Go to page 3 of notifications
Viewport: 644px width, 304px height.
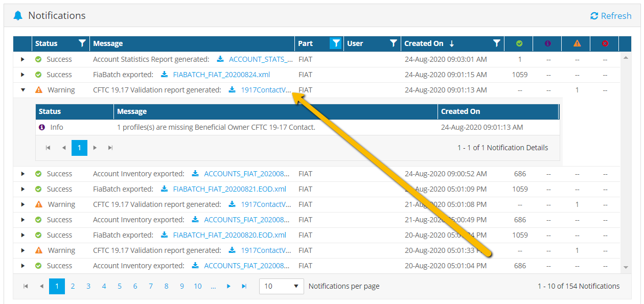[x=88, y=286]
